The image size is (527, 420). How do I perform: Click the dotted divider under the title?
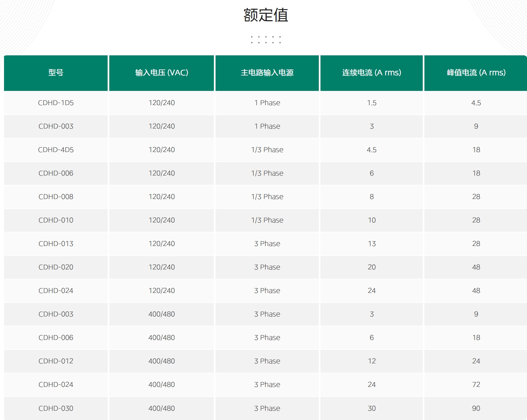266,40
